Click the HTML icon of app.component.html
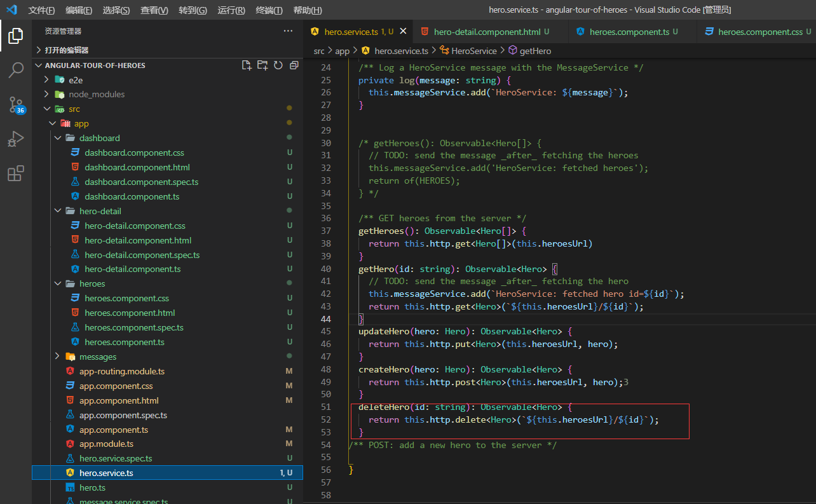The width and height of the screenshot is (816, 504). pos(70,400)
